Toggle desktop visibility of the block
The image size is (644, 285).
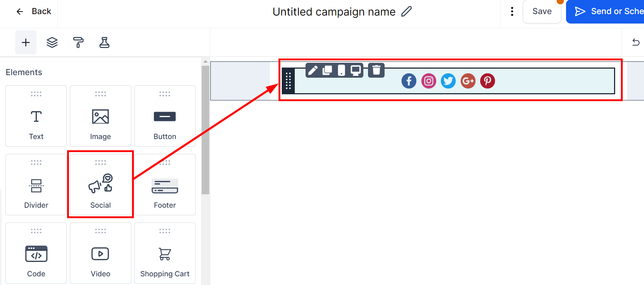[x=356, y=70]
